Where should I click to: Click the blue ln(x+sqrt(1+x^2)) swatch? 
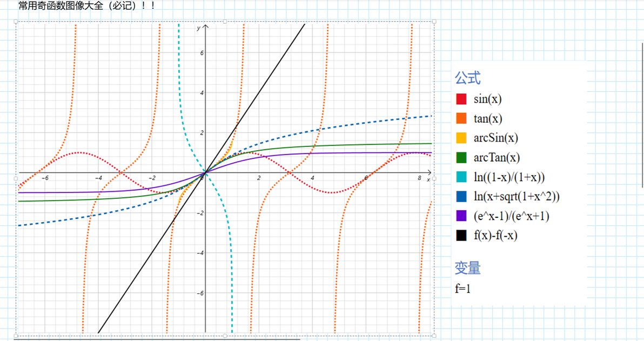click(x=461, y=196)
